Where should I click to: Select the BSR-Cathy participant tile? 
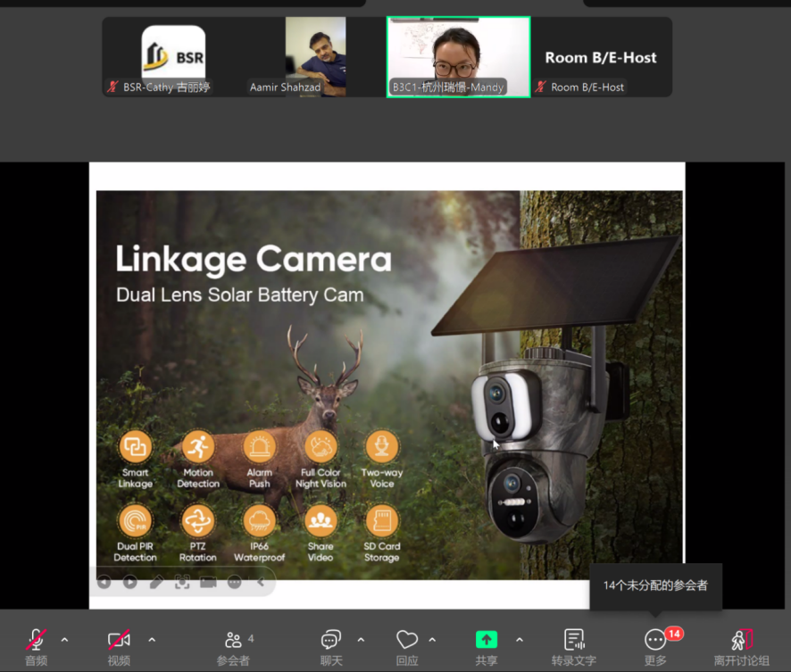pyautogui.click(x=173, y=57)
